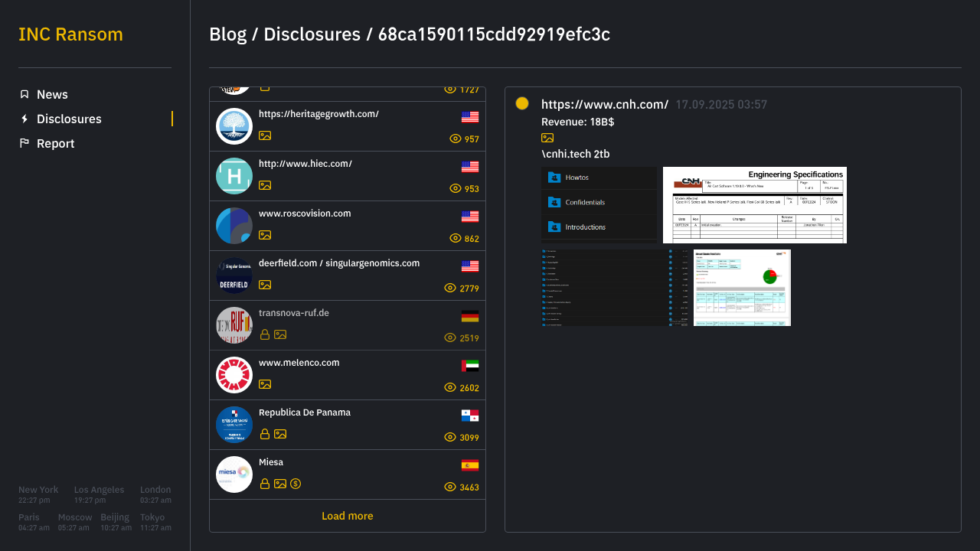Open heritagegrowth.com entry link

[318, 114]
